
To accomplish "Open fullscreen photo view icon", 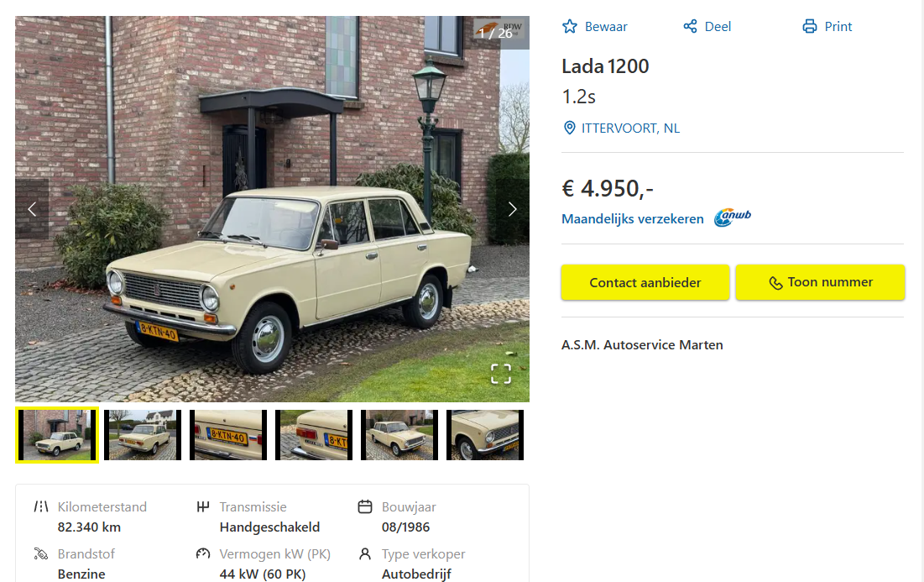I will pos(501,374).
